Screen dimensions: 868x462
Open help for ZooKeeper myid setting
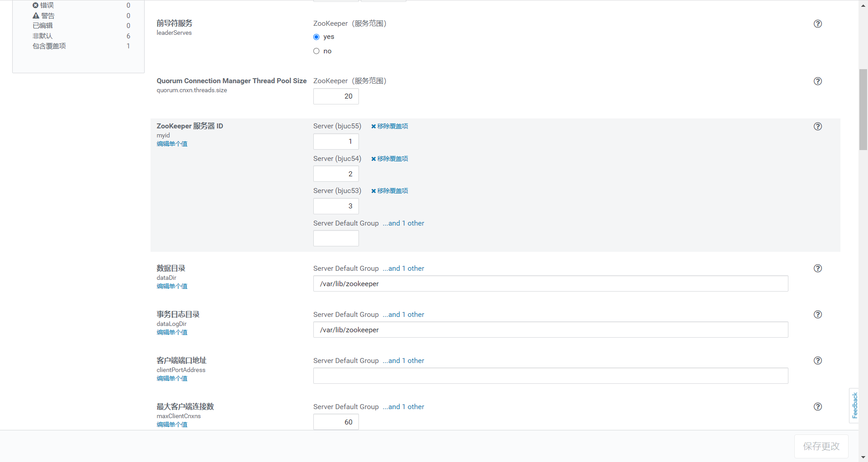(817, 127)
